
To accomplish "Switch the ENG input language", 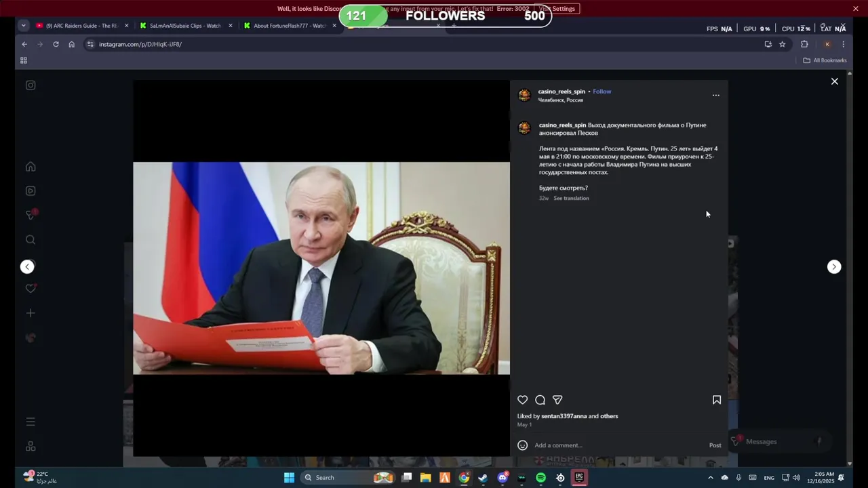I will (769, 478).
